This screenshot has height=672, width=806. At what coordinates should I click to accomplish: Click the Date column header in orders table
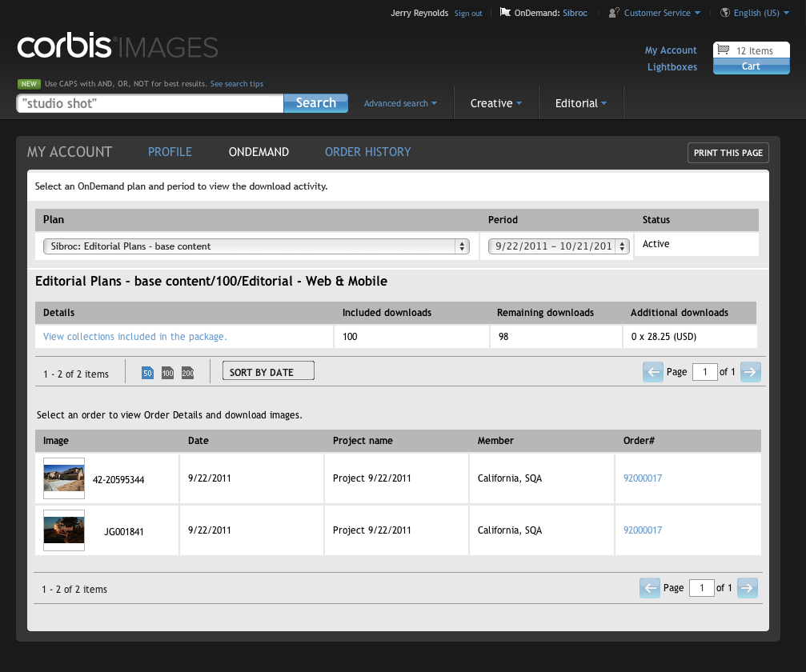click(198, 441)
